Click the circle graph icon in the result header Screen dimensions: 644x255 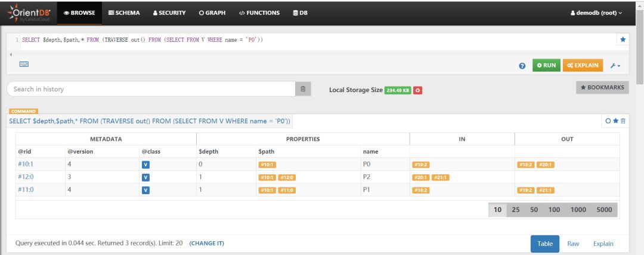click(608, 121)
